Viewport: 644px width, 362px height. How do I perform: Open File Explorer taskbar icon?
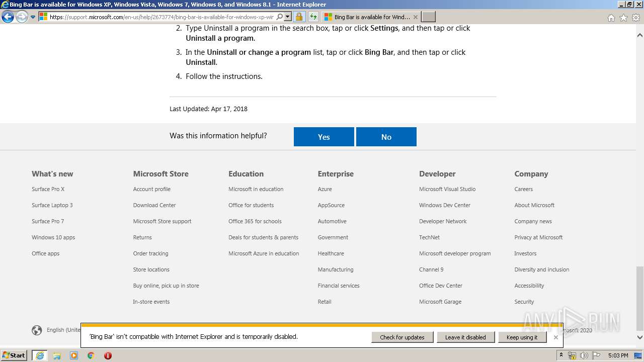(x=57, y=355)
